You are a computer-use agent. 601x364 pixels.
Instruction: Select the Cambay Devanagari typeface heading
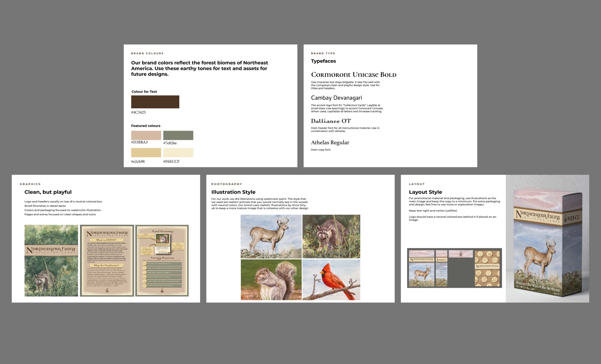click(x=336, y=98)
